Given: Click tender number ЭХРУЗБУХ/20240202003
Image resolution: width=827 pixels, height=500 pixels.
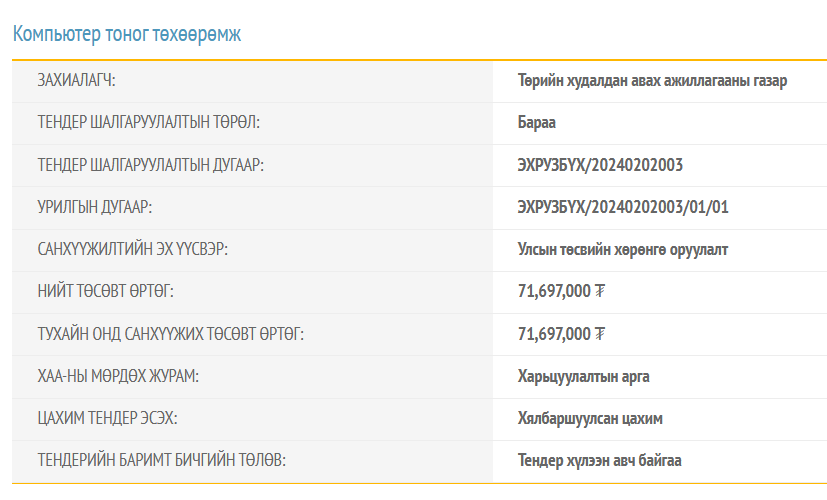Looking at the screenshot, I should pos(600,165).
